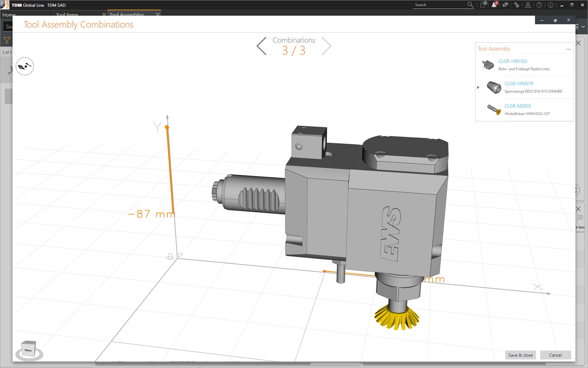Screen dimensions: 588x368
Task: Close the Tool Assemblies tab
Action: tap(157, 14)
